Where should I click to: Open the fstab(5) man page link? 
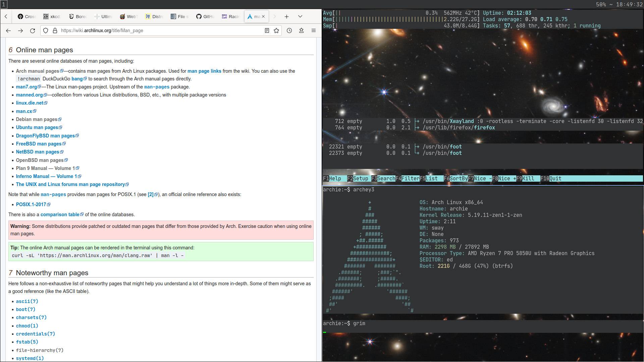pos(27,342)
